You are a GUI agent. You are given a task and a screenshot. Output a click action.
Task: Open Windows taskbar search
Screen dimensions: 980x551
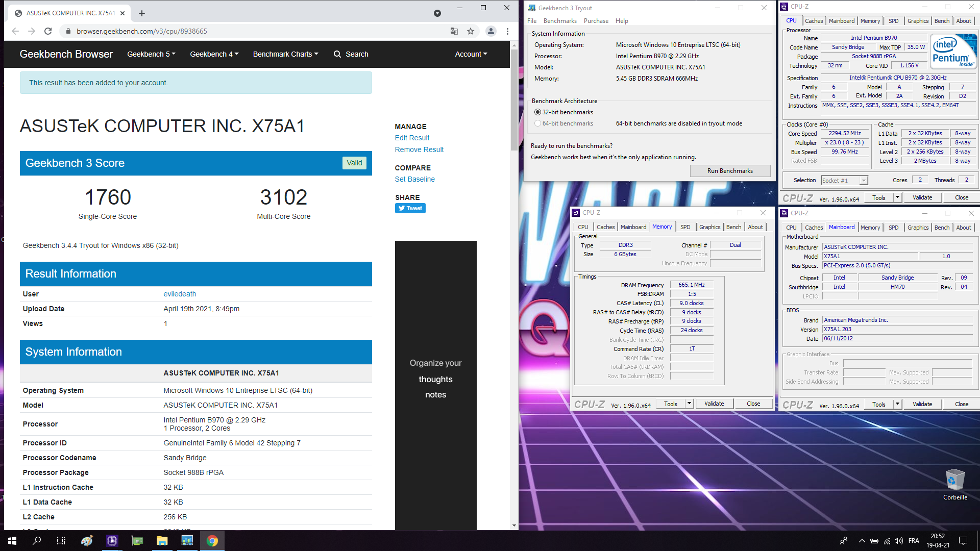[37, 541]
